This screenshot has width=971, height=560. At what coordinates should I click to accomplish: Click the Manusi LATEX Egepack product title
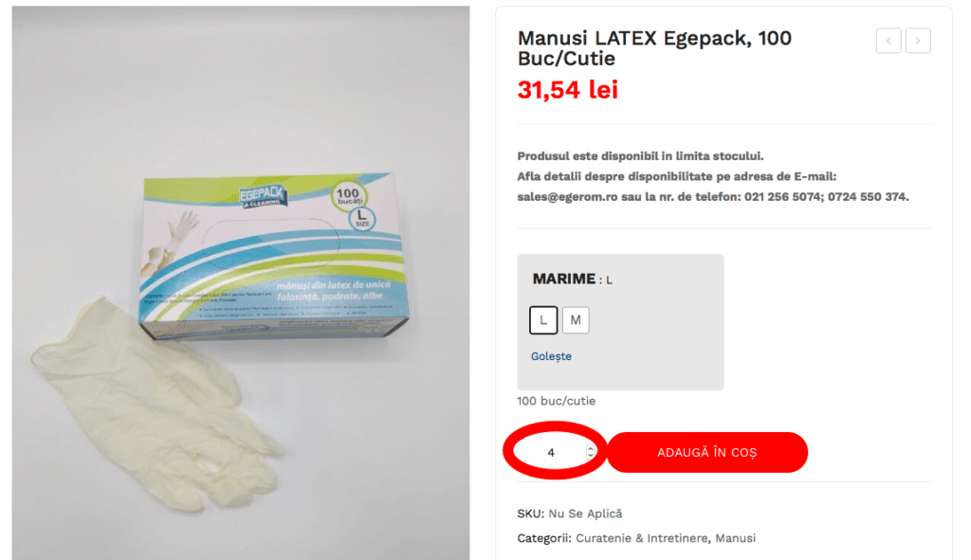[x=654, y=48]
